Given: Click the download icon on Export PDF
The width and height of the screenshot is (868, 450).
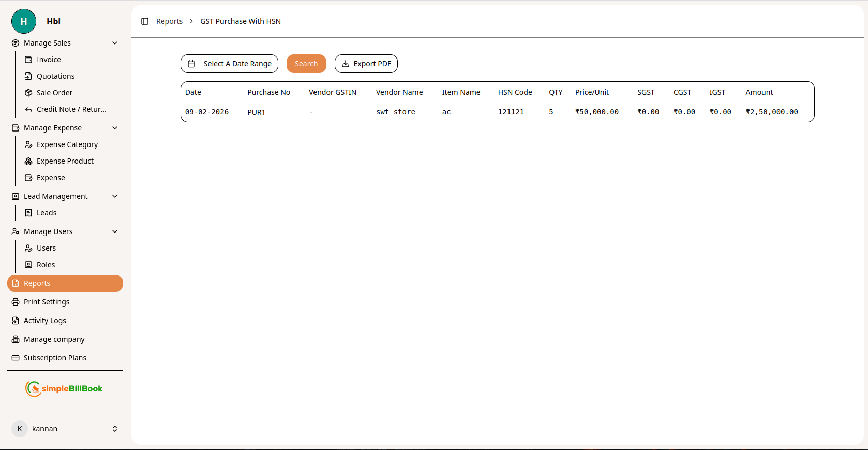Looking at the screenshot, I should (x=346, y=64).
